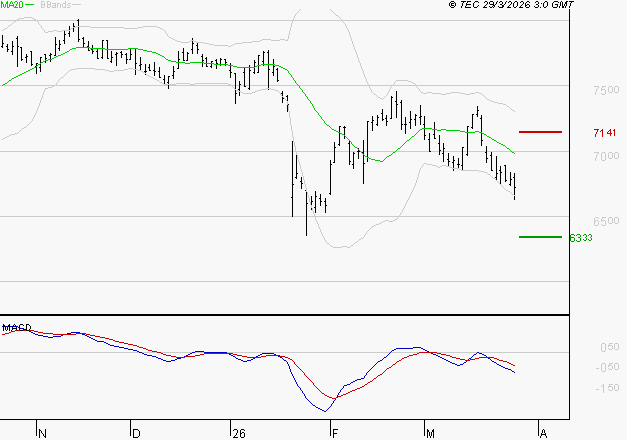Click the green support level line

(540, 237)
